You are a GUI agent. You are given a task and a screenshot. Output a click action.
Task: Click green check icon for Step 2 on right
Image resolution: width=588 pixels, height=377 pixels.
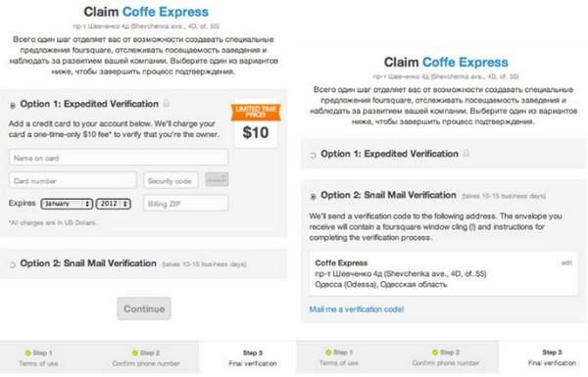[435, 353]
